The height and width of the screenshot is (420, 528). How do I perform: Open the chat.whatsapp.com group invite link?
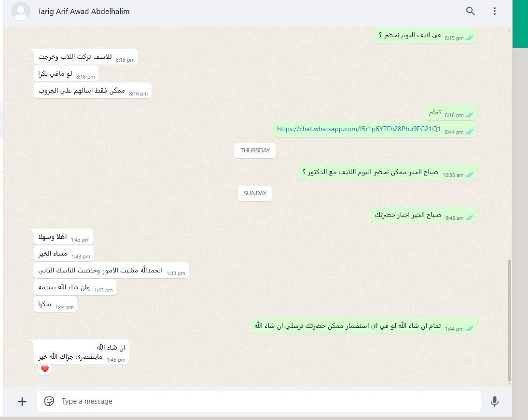click(x=359, y=129)
